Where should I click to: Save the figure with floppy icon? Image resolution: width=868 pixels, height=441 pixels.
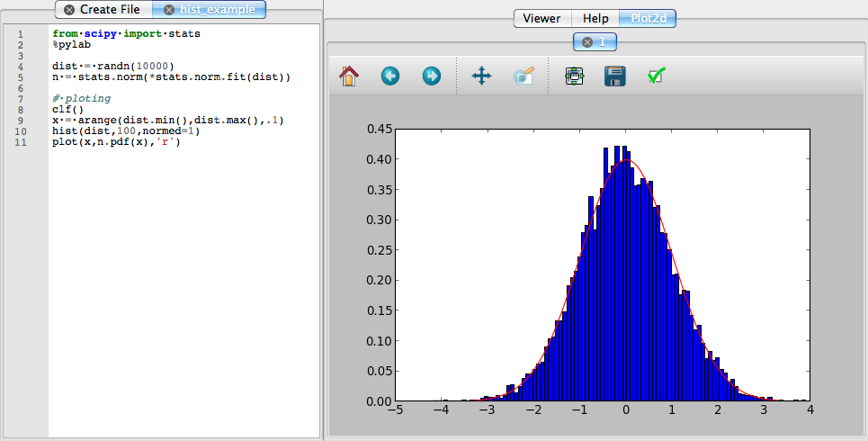(x=615, y=76)
